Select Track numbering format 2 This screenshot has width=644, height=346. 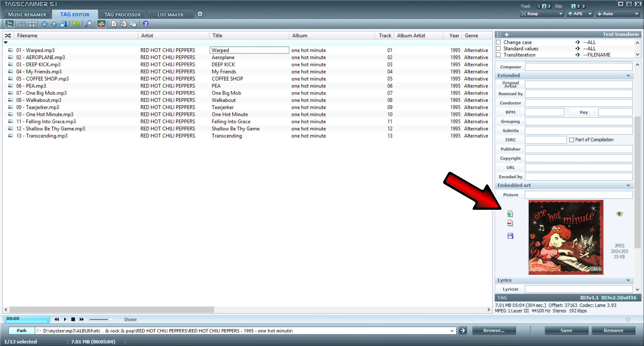(x=544, y=6)
